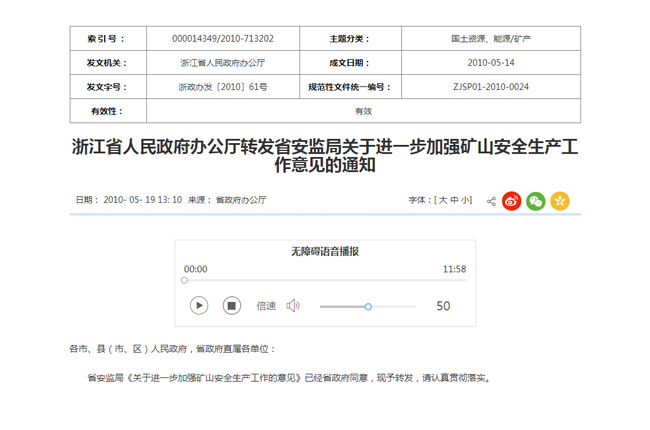Open the 倍速 playback speed option

coord(265,306)
